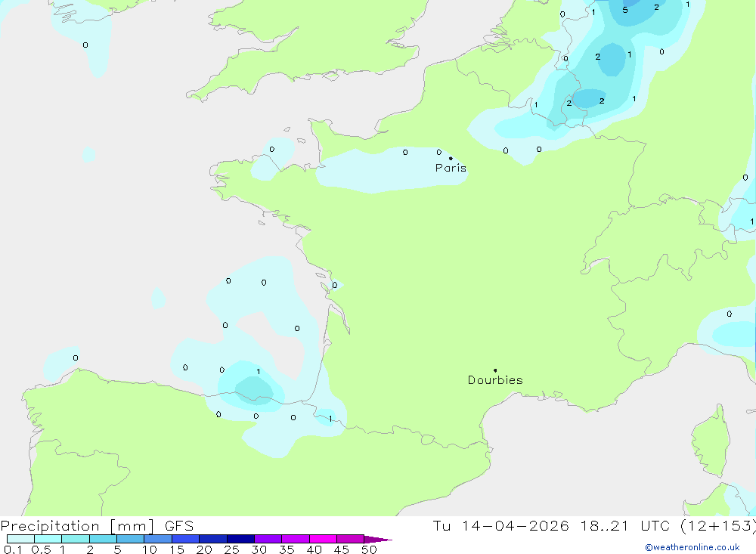756x554 pixels.
Task: Click the Paris city label
Action: [x=451, y=168]
